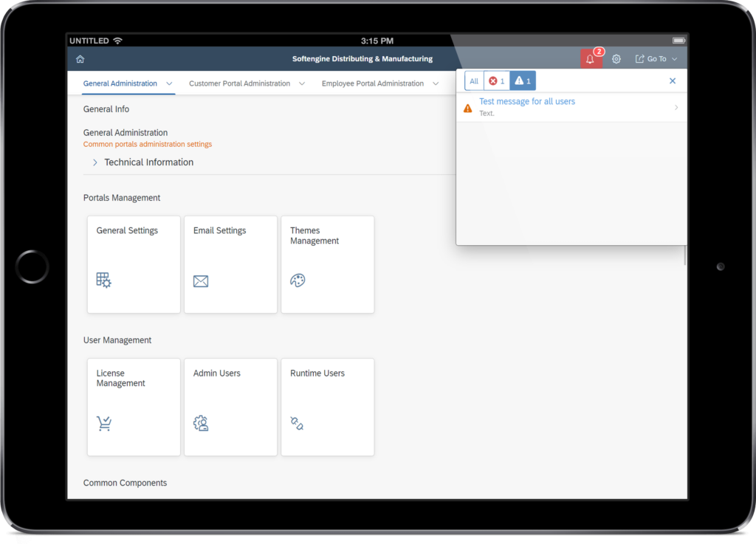756x544 pixels.
Task: Open the General Settings tile
Action: 134,264
